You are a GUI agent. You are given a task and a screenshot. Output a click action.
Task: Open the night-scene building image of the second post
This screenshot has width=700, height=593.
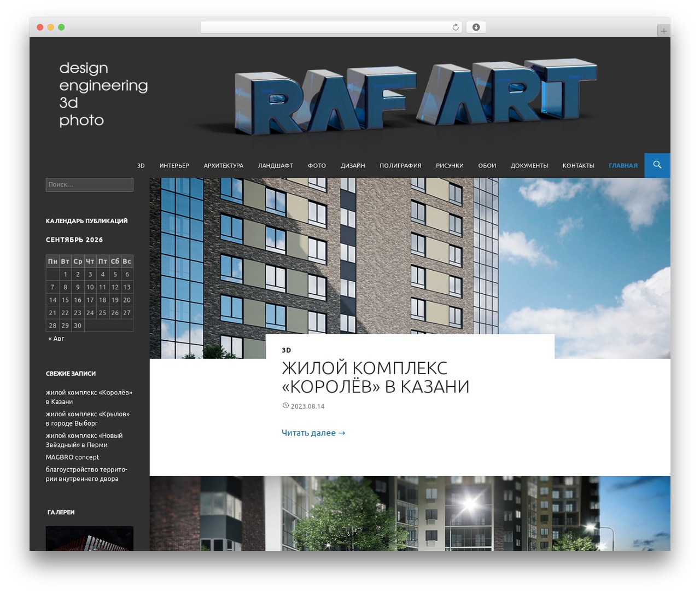click(x=410, y=513)
